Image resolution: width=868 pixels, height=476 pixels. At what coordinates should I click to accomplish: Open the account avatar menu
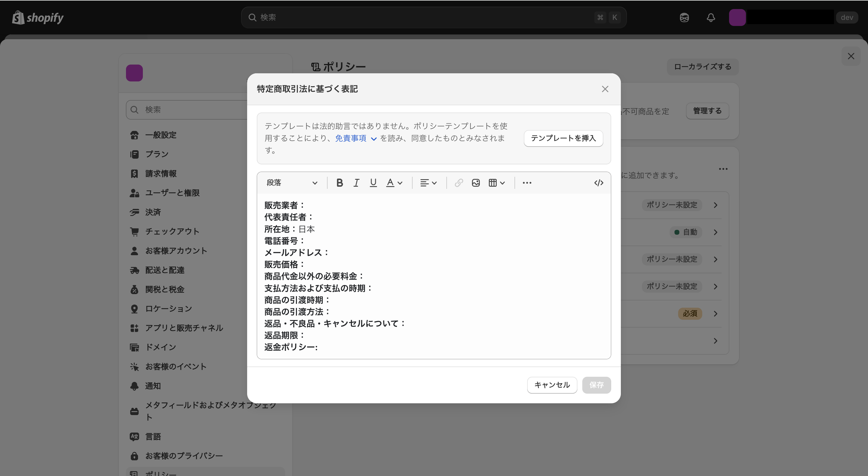pos(737,17)
